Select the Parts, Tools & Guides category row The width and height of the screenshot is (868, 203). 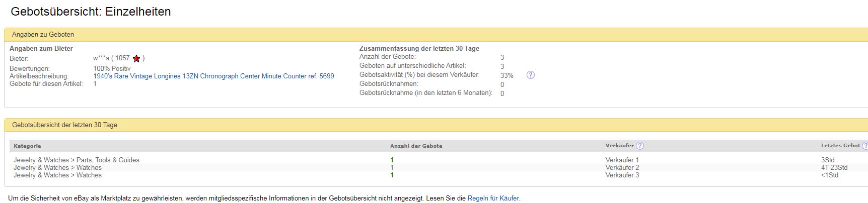click(77, 160)
